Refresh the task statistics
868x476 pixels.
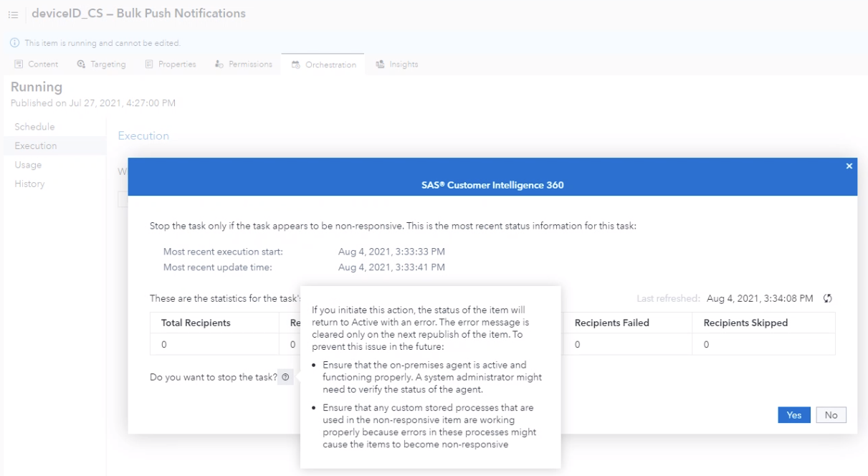827,298
